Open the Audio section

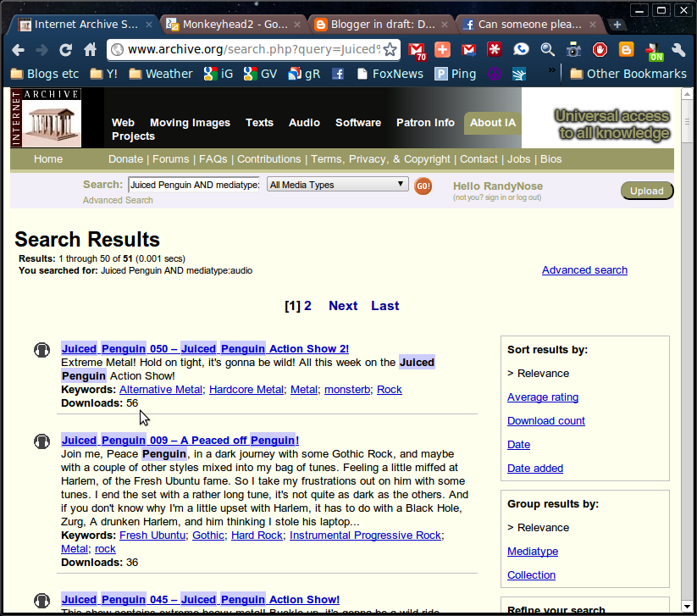point(304,122)
